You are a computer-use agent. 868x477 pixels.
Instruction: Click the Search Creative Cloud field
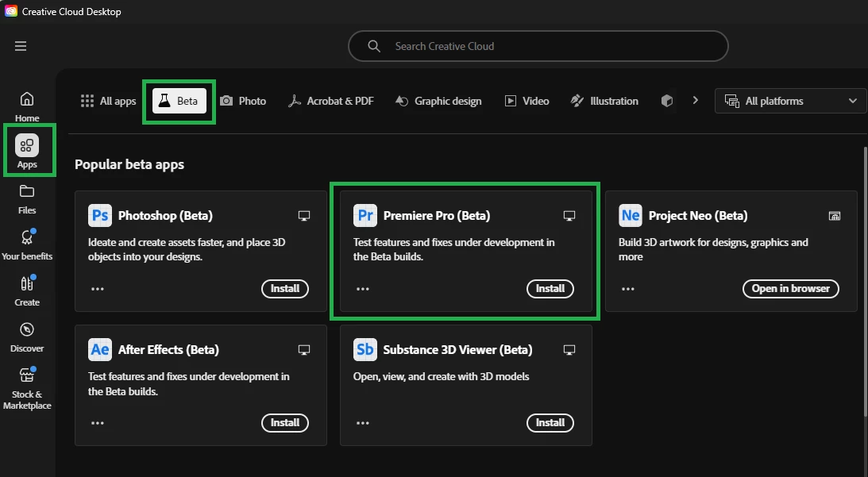pos(538,46)
